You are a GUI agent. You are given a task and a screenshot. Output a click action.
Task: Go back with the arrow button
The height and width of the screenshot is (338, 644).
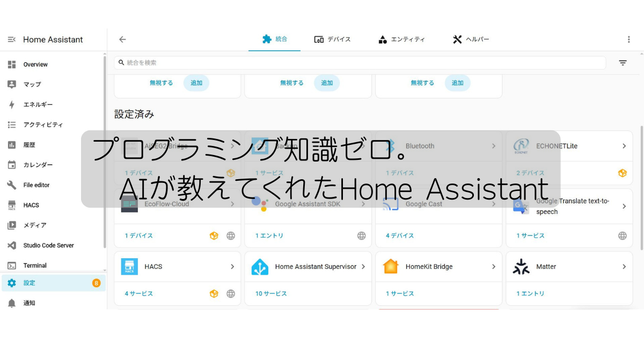pos(122,39)
